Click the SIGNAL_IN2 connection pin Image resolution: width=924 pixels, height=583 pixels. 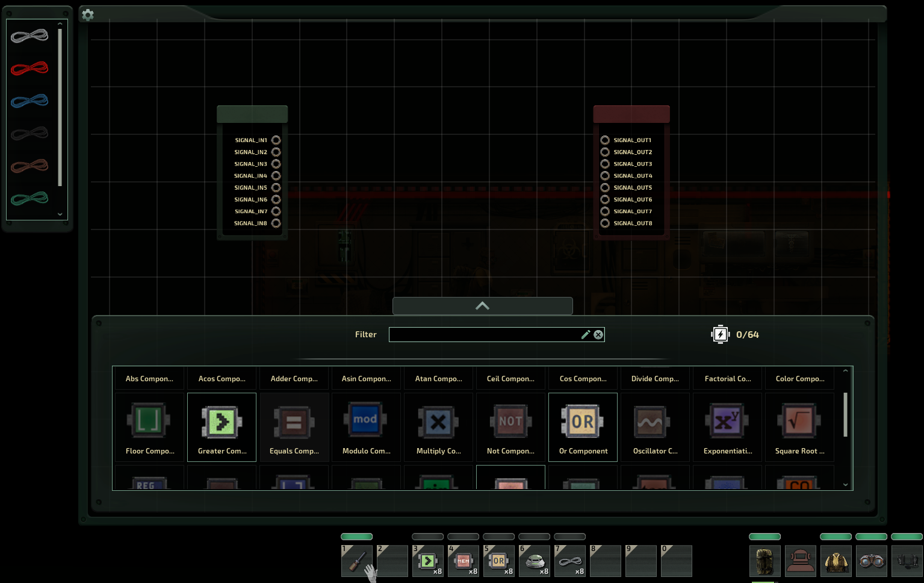click(276, 152)
